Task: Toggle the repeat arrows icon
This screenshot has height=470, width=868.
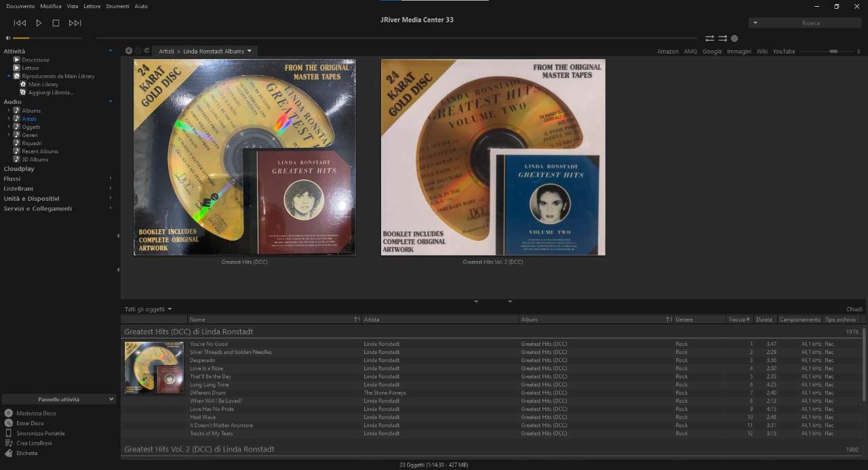Action: tap(710, 39)
